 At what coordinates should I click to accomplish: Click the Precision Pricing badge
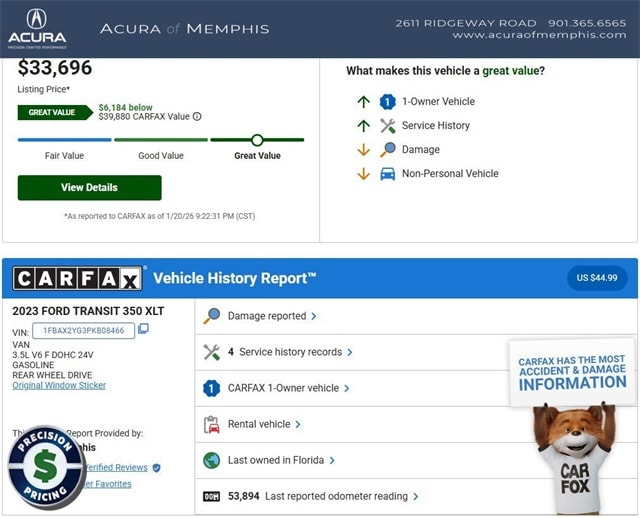click(x=46, y=467)
